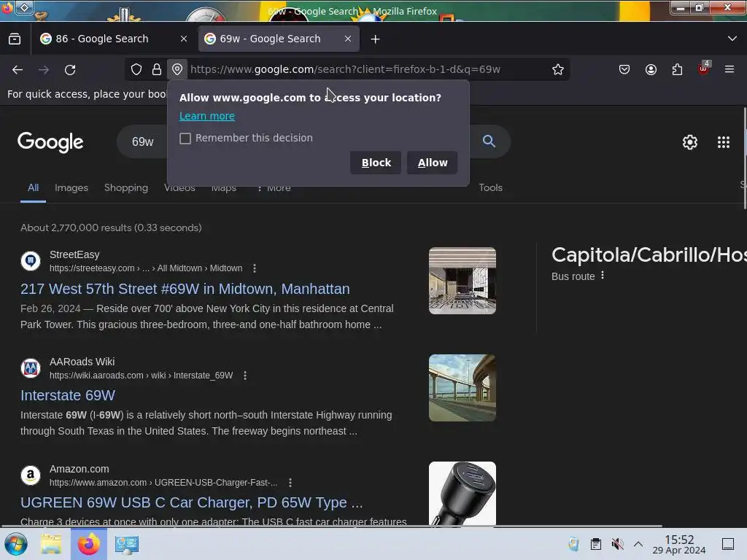Open the clipboard tray icon
Screen dimensions: 747x560
click(595, 544)
